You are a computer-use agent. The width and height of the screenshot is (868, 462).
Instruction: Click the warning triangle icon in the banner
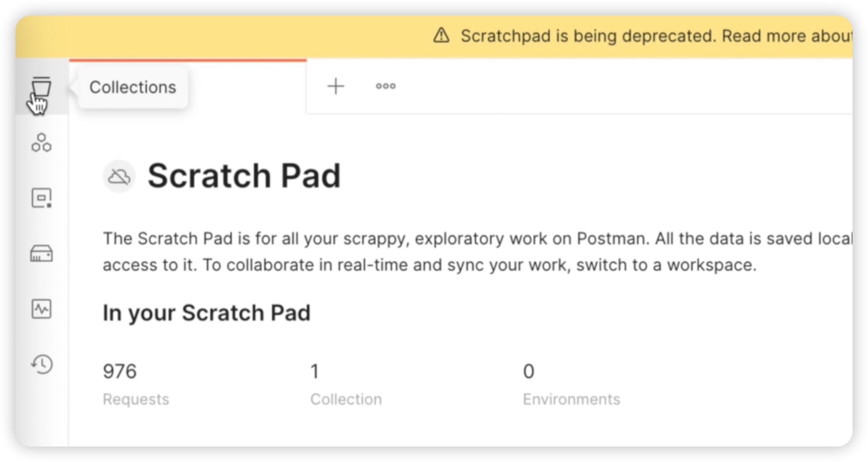(x=441, y=36)
